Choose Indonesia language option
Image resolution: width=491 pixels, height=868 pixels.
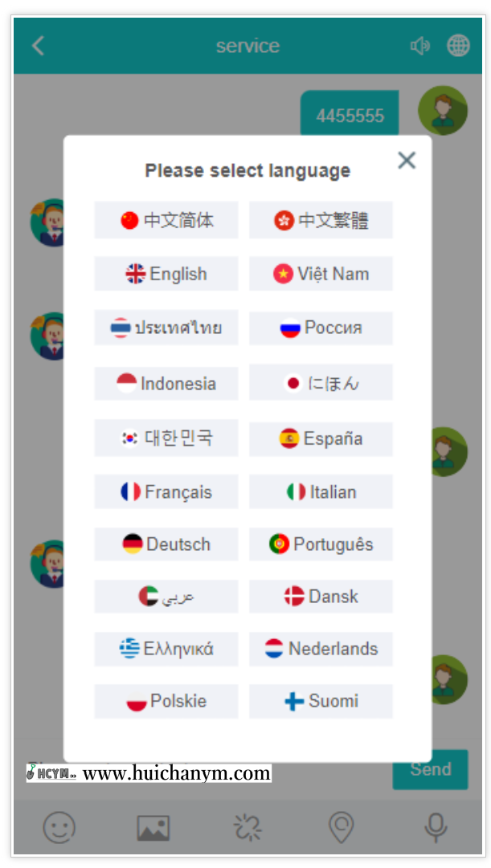[166, 383]
